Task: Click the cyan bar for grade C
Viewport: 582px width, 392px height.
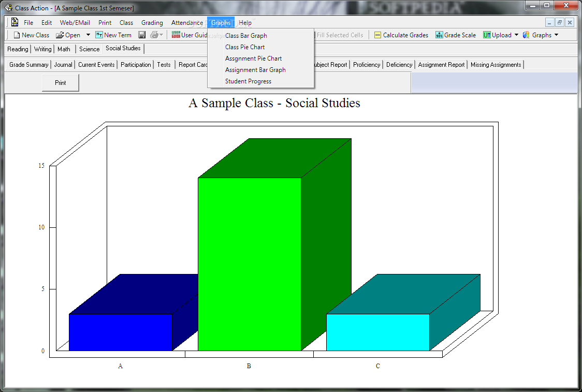Action: [x=378, y=332]
